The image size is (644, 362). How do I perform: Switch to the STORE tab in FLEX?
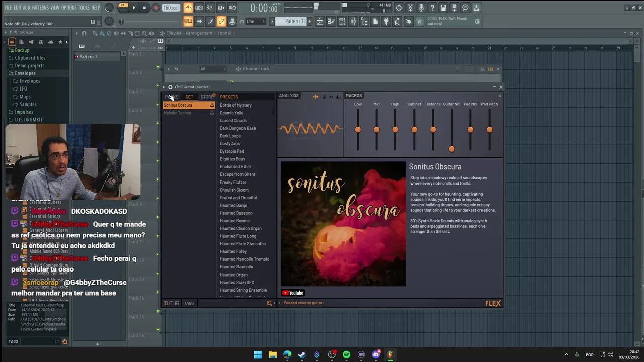[x=207, y=97]
